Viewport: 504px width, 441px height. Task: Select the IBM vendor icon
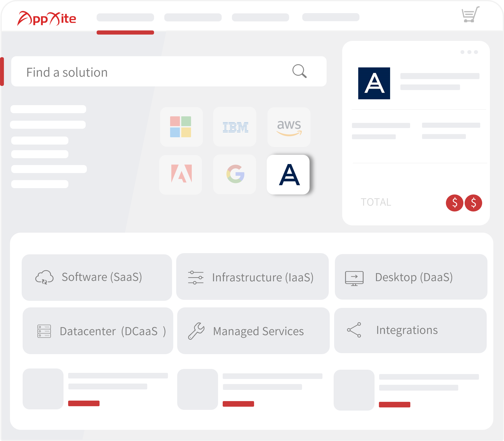pos(235,128)
